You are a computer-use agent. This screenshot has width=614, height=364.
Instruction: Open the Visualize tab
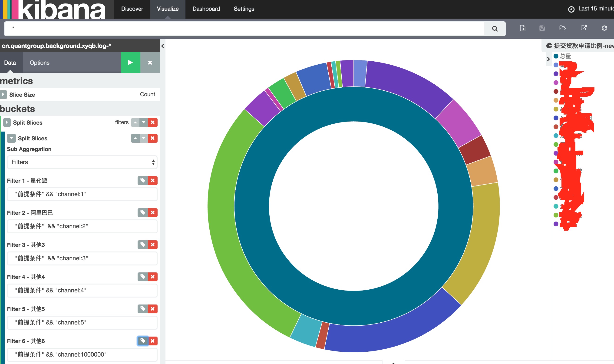168,9
